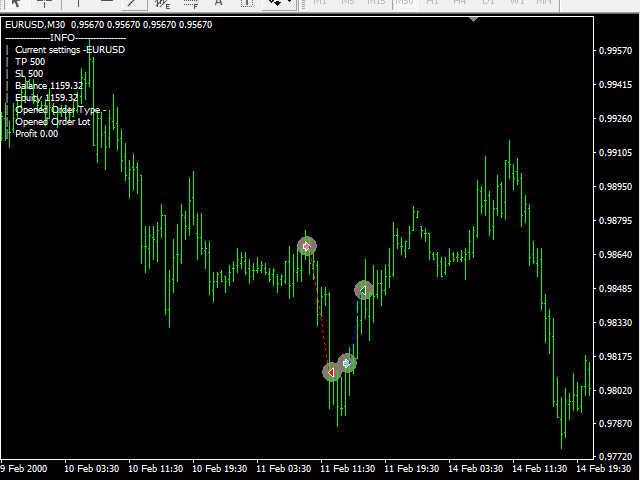The height and width of the screenshot is (480, 640).
Task: Open the toolbar dropdown arrow beside the arrows icon
Action: point(291,3)
